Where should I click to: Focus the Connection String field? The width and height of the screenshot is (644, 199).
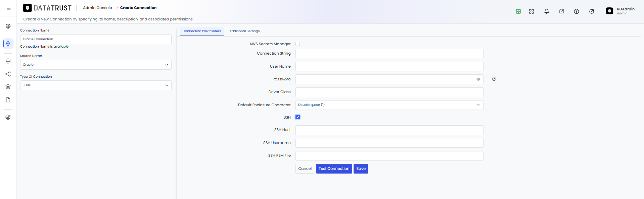(x=389, y=54)
